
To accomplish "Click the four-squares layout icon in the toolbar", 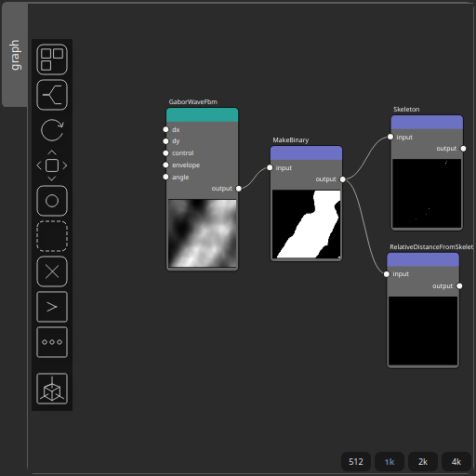I will [52, 59].
